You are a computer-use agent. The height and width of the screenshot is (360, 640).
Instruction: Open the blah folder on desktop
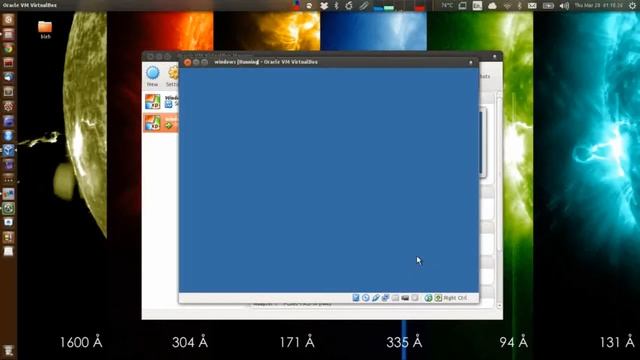(45, 29)
